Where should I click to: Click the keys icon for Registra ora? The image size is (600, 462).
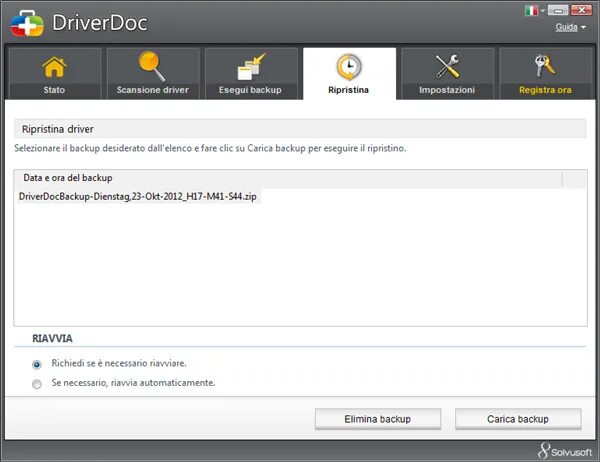(x=545, y=66)
